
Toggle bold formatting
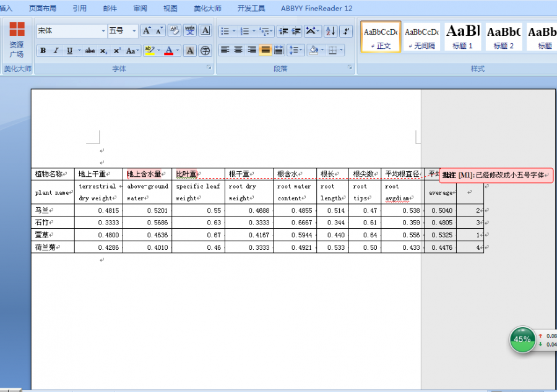click(x=43, y=51)
